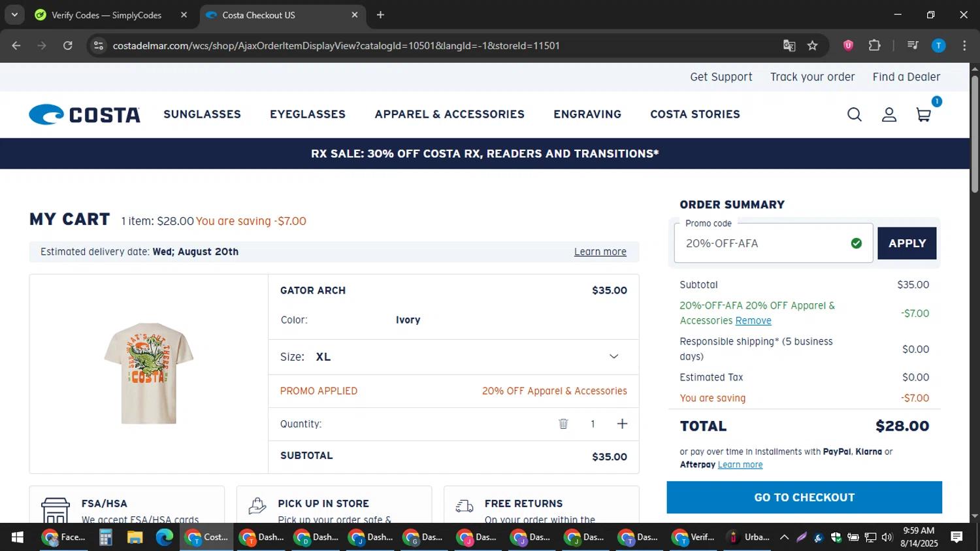
Task: Open APPAREL & ACCESSORIES menu
Action: coord(449,114)
